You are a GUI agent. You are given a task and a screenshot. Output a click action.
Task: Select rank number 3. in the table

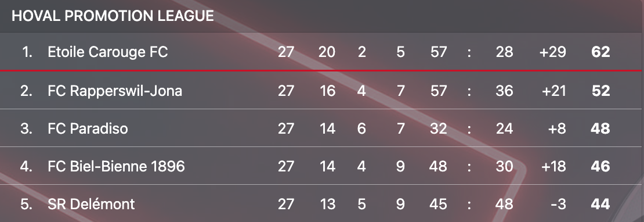pos(26,128)
